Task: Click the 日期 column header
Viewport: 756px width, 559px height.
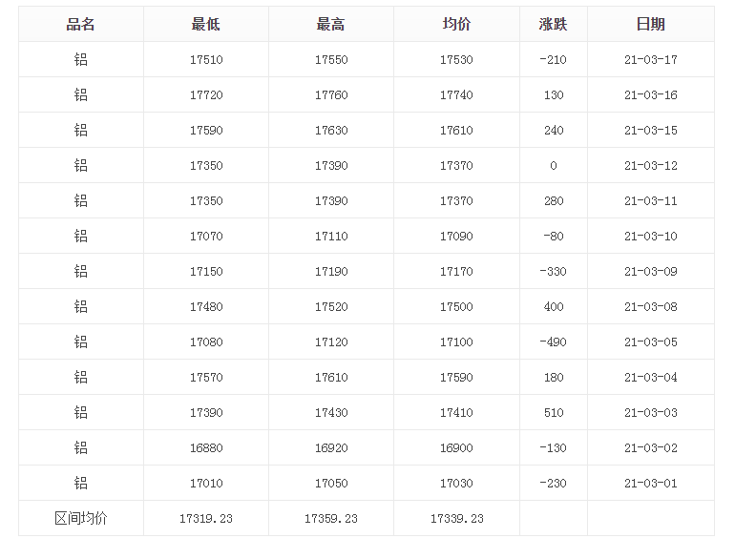Action: [x=650, y=24]
